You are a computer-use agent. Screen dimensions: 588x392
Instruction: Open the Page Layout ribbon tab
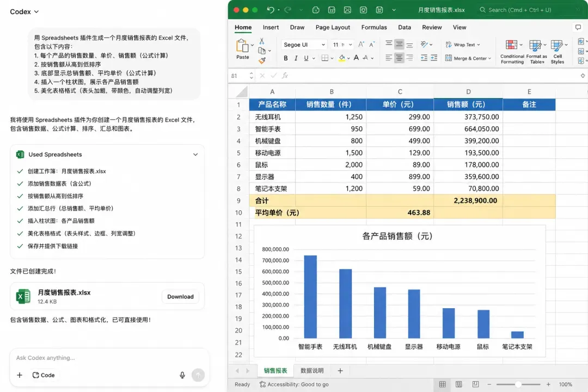coord(333,27)
